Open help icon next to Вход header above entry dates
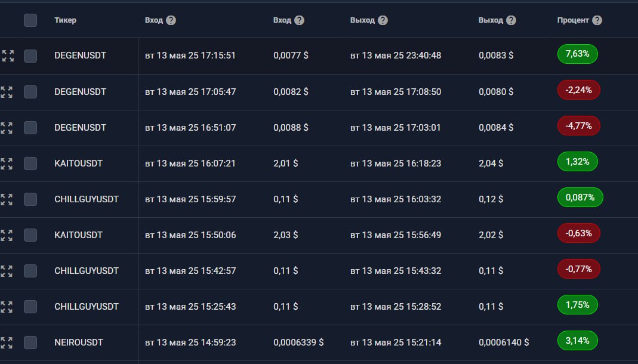Viewport: 638px width, 364px height. [x=171, y=20]
